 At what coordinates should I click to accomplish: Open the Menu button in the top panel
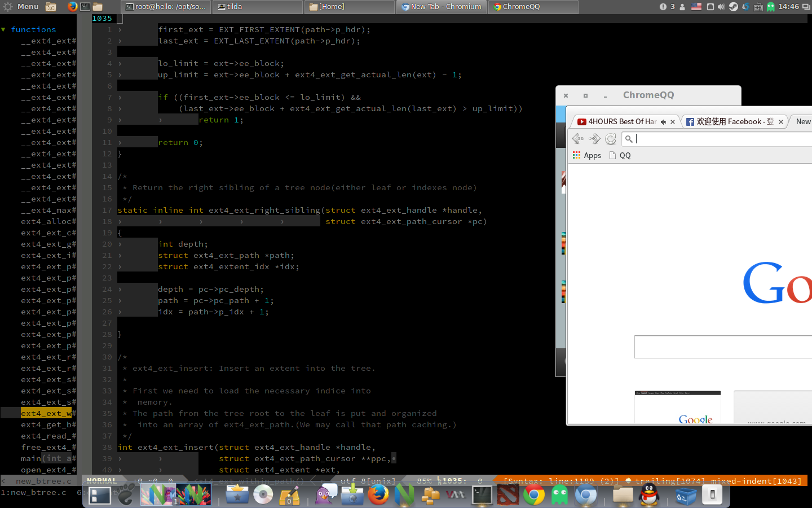coord(21,7)
